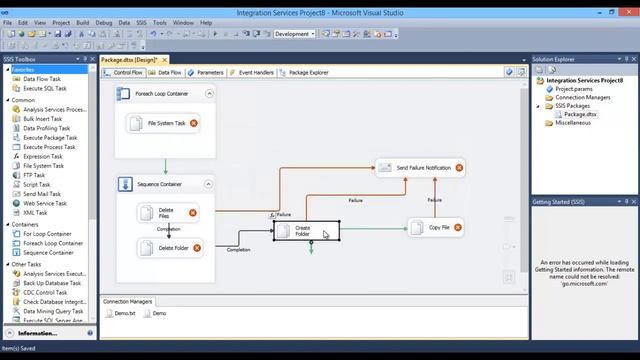
Task: Click the error icon on Delete Folder task
Action: (197, 248)
